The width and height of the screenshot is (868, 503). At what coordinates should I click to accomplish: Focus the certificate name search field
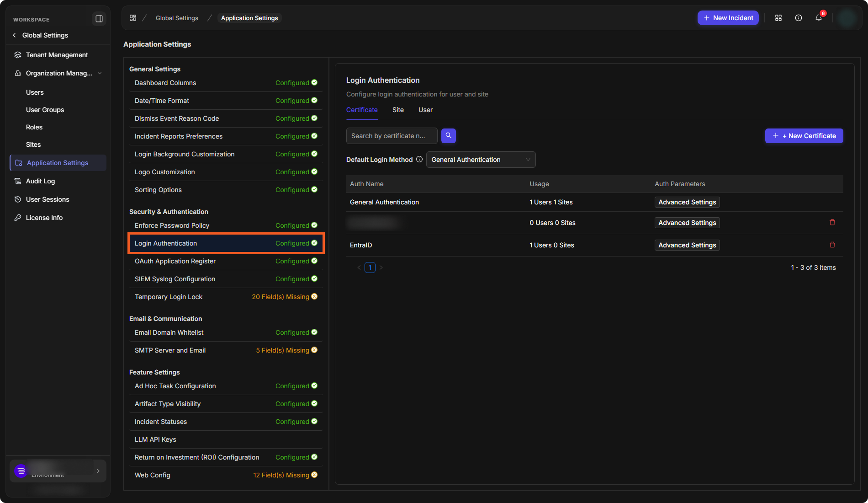pos(392,136)
